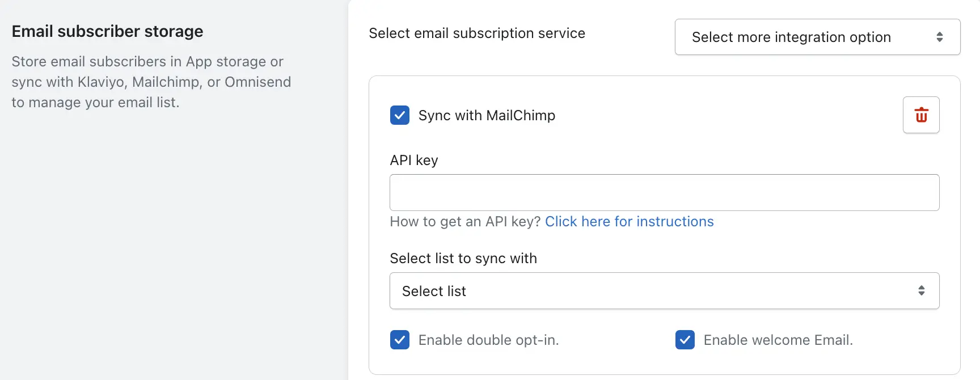Image resolution: width=980 pixels, height=380 pixels.
Task: Click the Enable double opt-in label text
Action: 488,340
